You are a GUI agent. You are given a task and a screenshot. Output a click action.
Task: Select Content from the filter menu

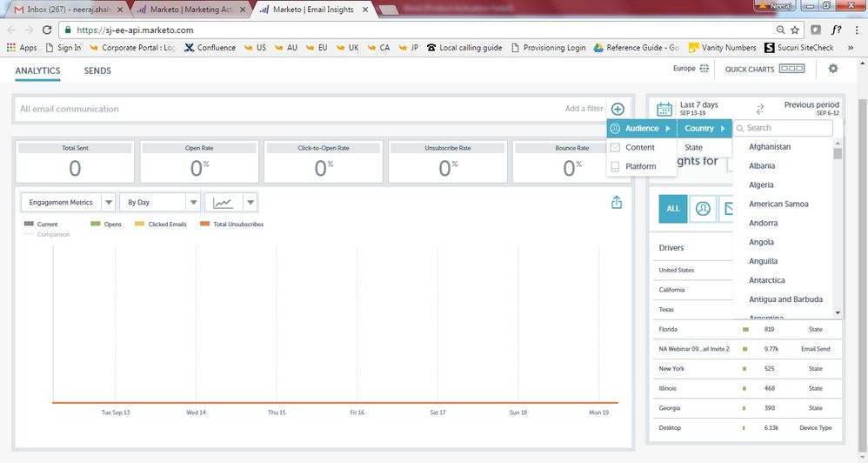point(640,147)
